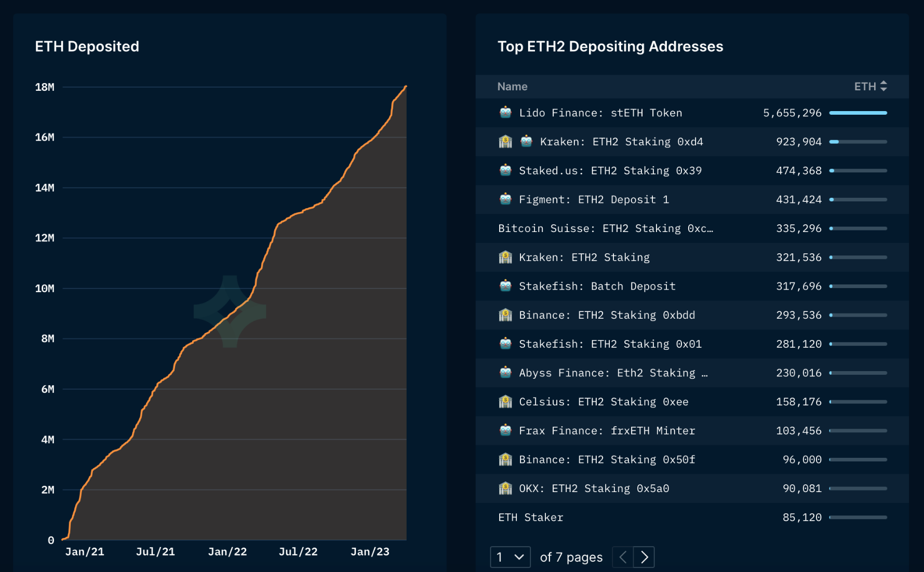Click the bank icon beside Kraken: ETH2 Staking
Image resolution: width=924 pixels, height=572 pixels.
[505, 257]
